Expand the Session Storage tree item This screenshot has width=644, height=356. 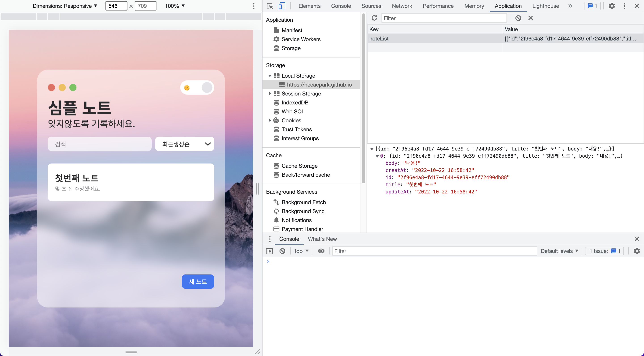tap(270, 93)
